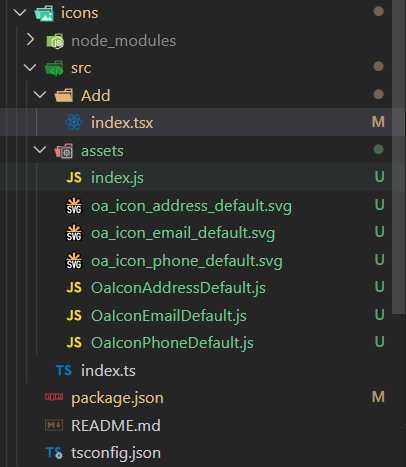
Task: Click the M git status badge on package.json
Action: tap(378, 397)
